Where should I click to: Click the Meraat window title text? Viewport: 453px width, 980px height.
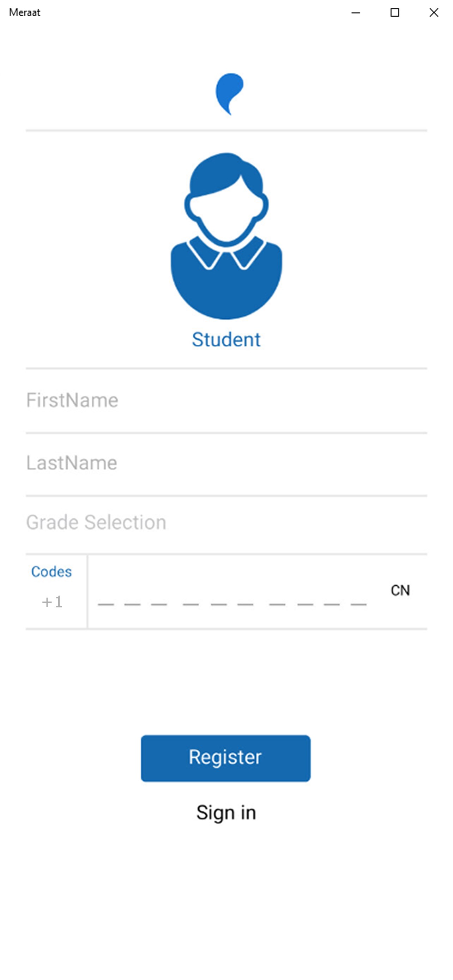[25, 13]
